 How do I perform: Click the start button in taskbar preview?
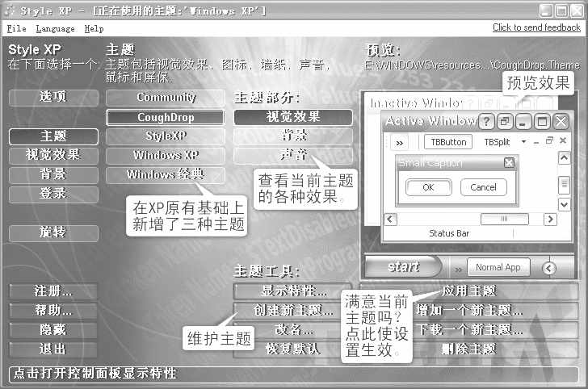coord(403,266)
